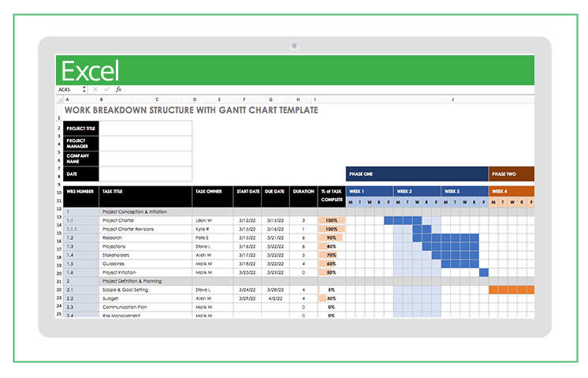The image size is (588, 378).
Task: Select the Project Charter Revisions task cell
Action: click(x=146, y=229)
